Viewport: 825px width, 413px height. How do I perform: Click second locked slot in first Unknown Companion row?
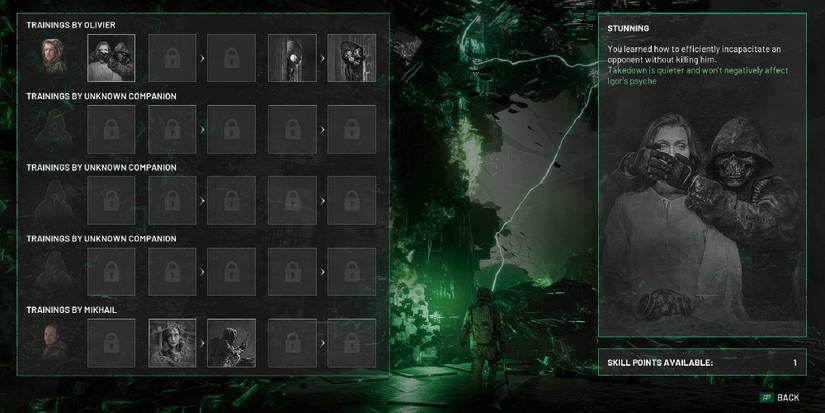click(172, 129)
